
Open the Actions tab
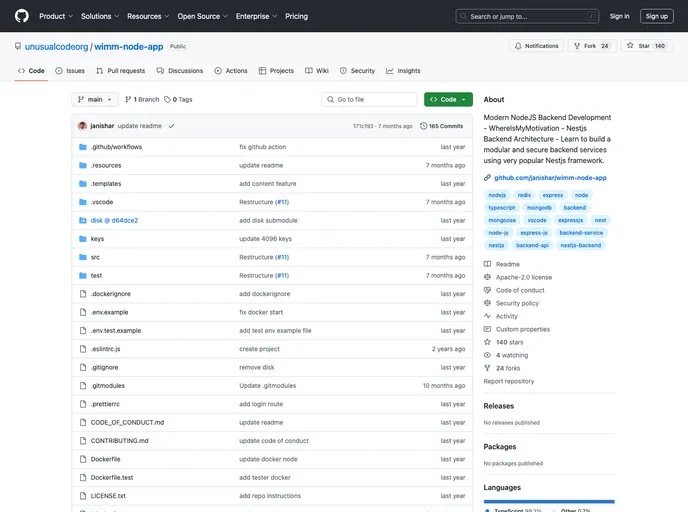tap(231, 71)
